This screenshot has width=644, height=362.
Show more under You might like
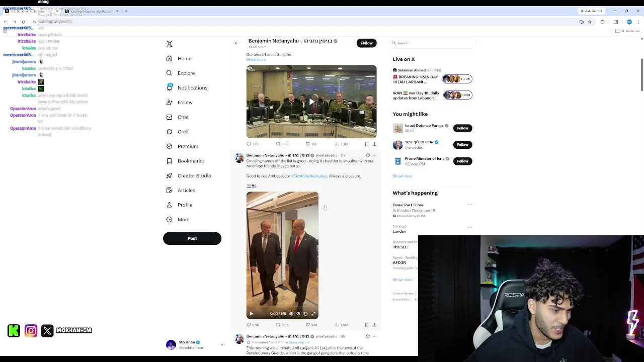click(x=403, y=176)
